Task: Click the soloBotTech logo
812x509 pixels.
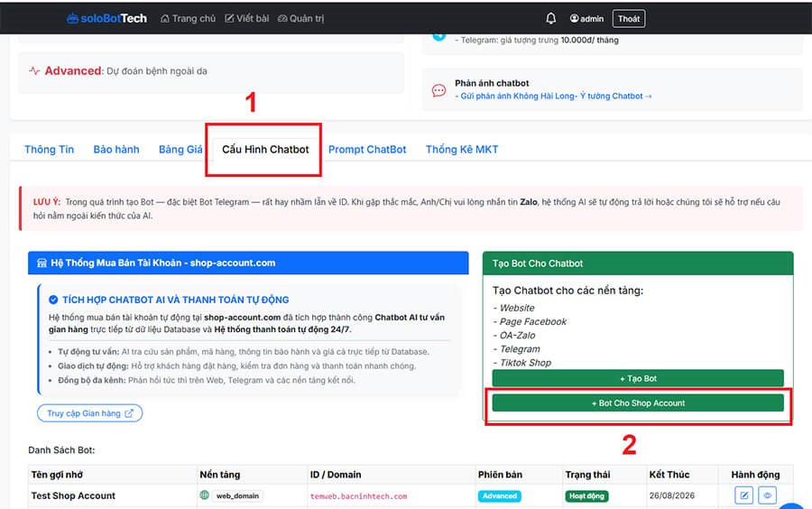Action: (x=106, y=19)
